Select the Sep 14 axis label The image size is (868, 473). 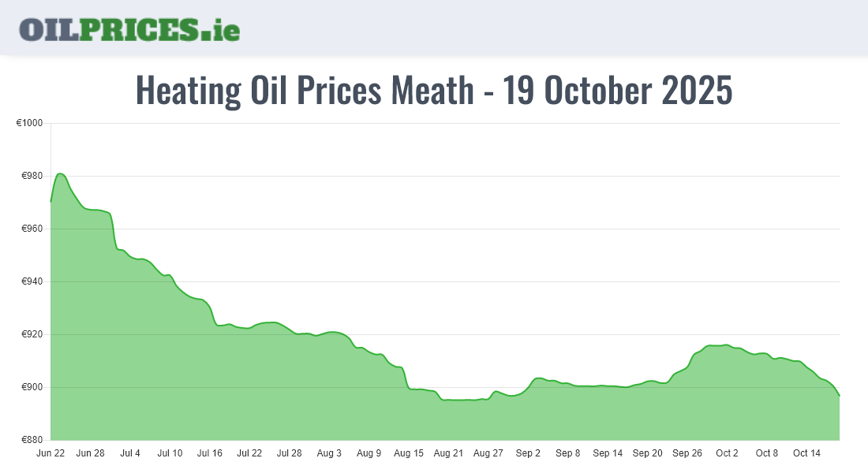[608, 453]
